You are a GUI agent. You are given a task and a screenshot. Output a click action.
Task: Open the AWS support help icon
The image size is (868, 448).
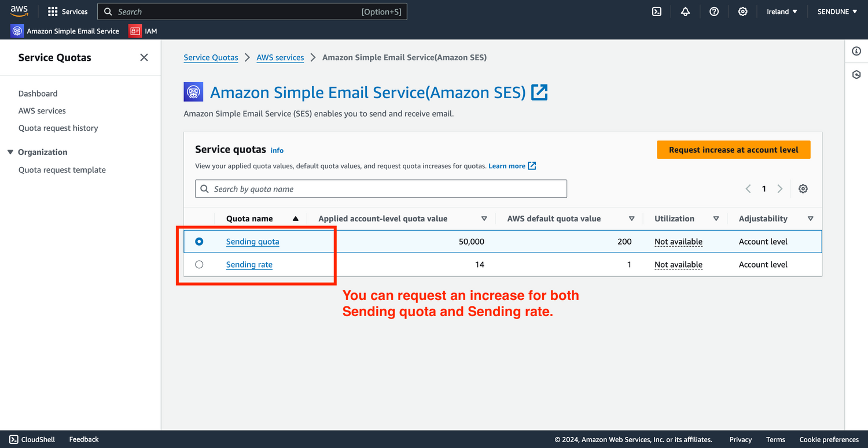[x=714, y=12]
